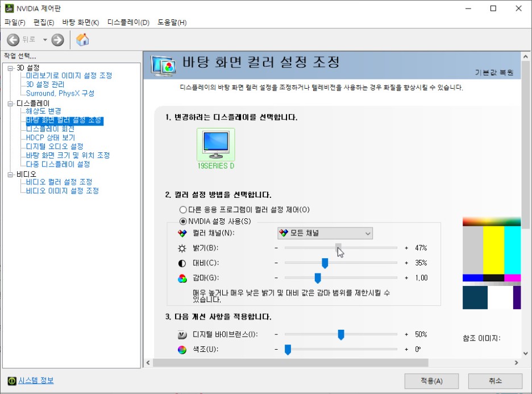Click the 밝기 brightness slider handle
The width and height of the screenshot is (532, 394).
tap(338, 247)
